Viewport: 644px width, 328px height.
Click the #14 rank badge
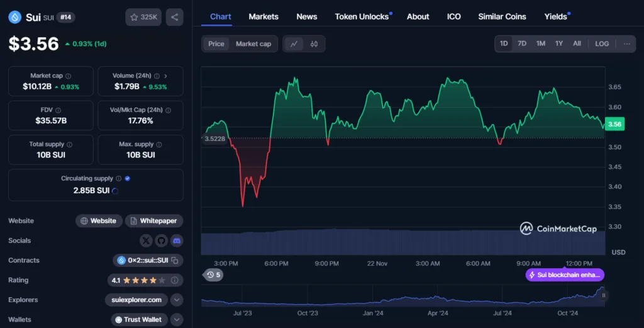click(65, 17)
